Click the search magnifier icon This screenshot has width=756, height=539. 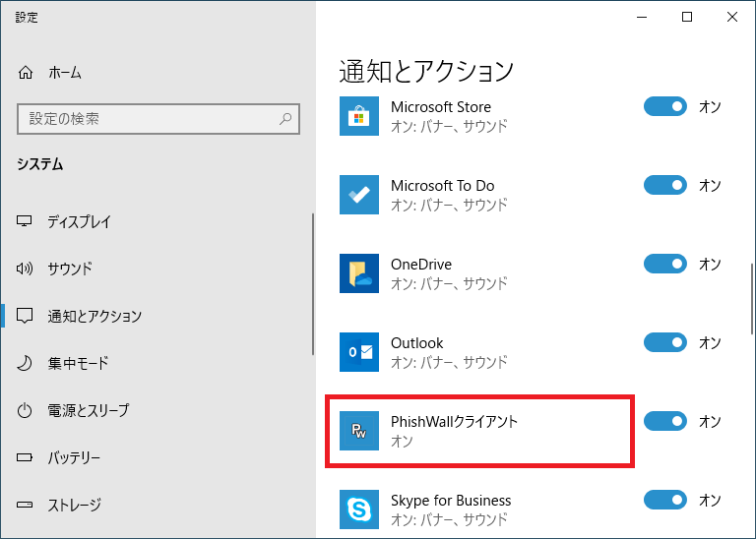[285, 118]
